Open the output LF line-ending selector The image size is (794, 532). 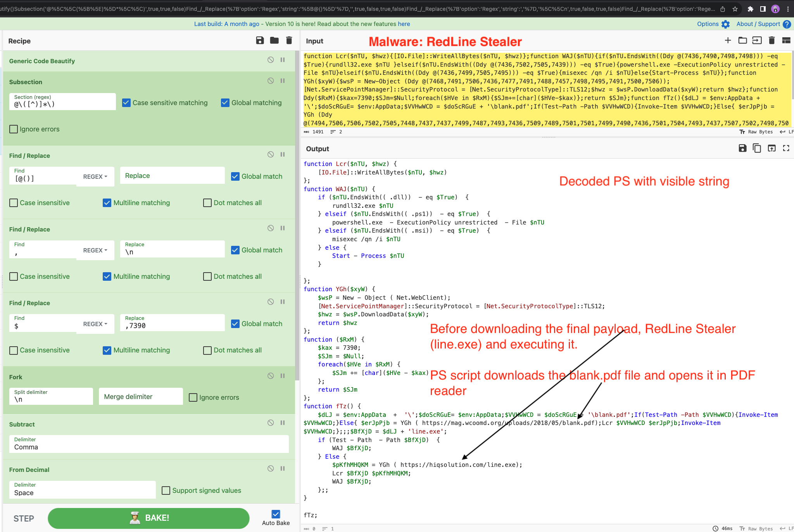click(787, 529)
